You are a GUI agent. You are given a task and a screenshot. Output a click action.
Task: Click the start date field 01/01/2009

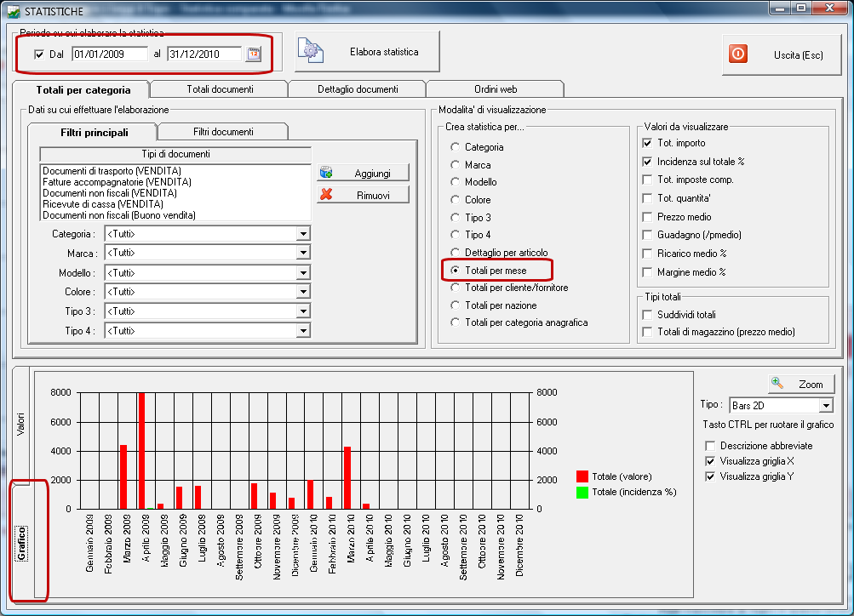[x=110, y=54]
